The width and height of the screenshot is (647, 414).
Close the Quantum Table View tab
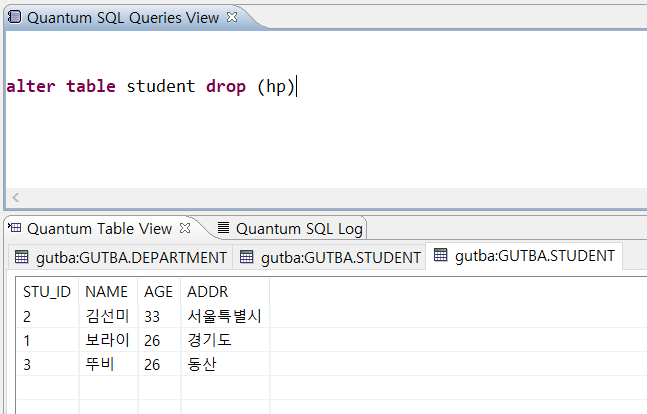click(185, 228)
